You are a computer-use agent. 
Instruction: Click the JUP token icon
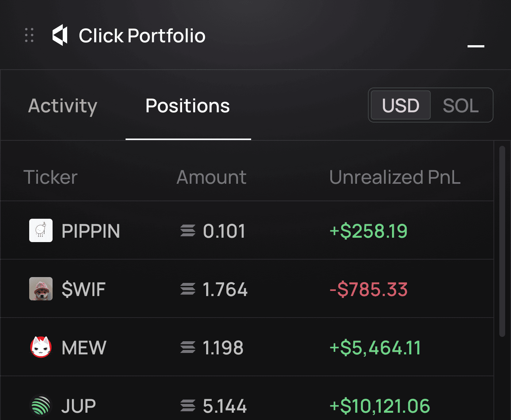41,405
